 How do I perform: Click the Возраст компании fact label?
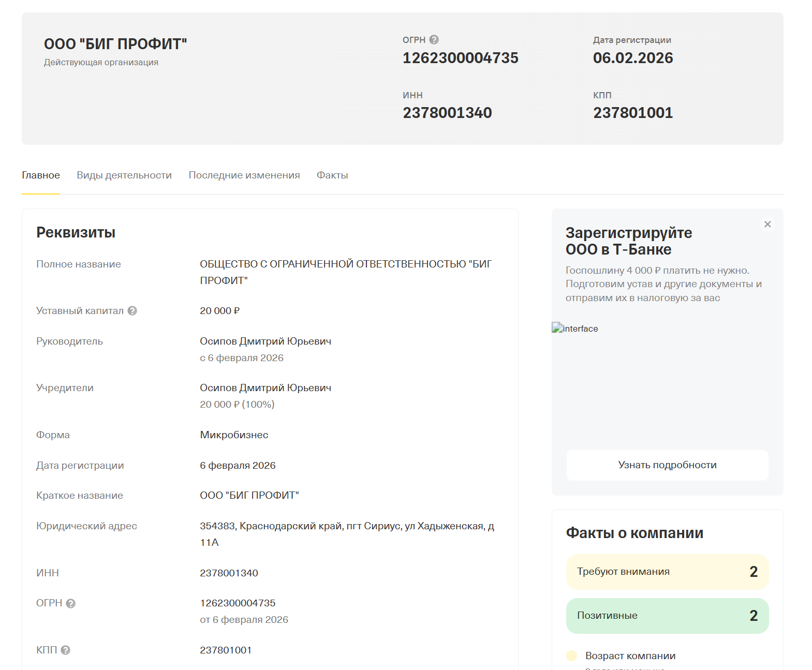(630, 656)
